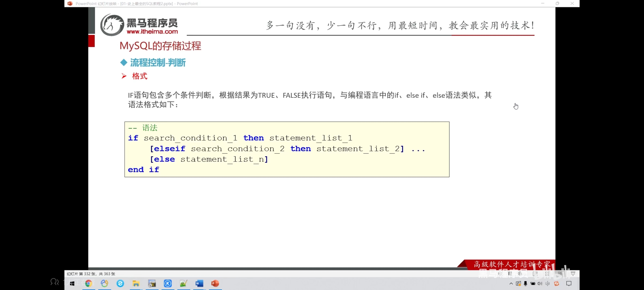Image resolution: width=644 pixels, height=290 pixels.
Task: Switch to Normal view icon
Action: click(535, 273)
